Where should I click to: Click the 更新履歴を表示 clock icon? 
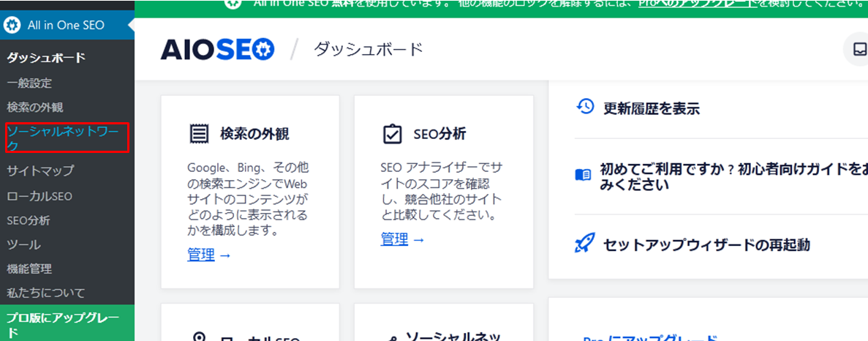click(585, 106)
